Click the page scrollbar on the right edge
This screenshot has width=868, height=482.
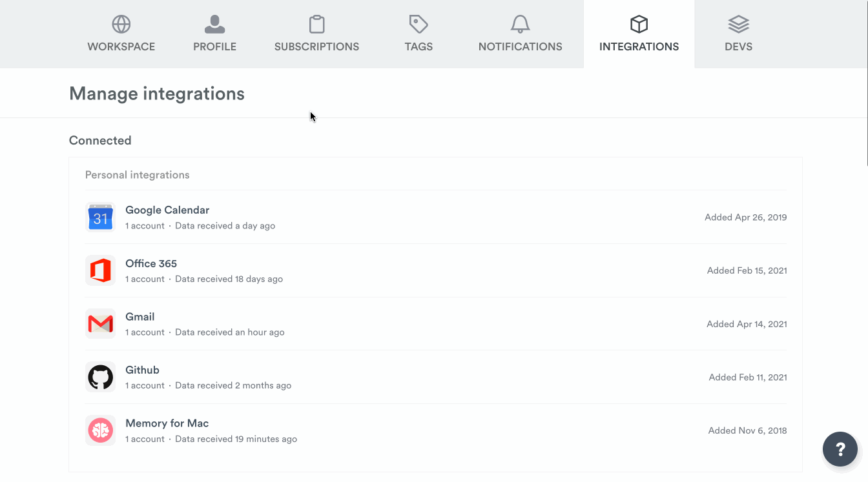[865, 84]
